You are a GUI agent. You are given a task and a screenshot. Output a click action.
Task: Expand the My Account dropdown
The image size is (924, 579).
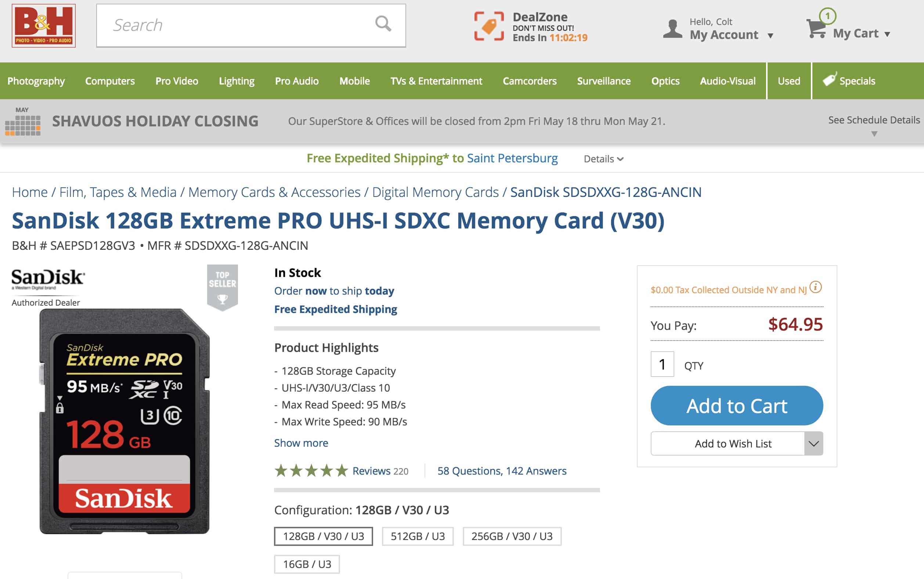coord(770,35)
